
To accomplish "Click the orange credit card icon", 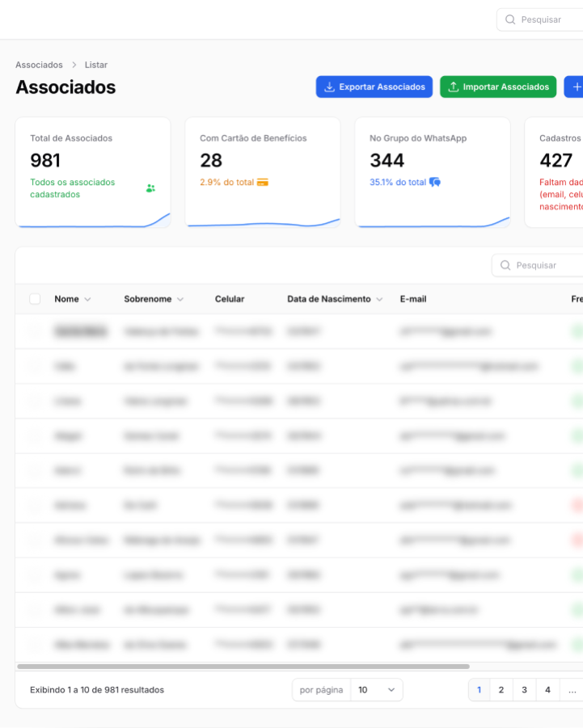I will (x=263, y=182).
